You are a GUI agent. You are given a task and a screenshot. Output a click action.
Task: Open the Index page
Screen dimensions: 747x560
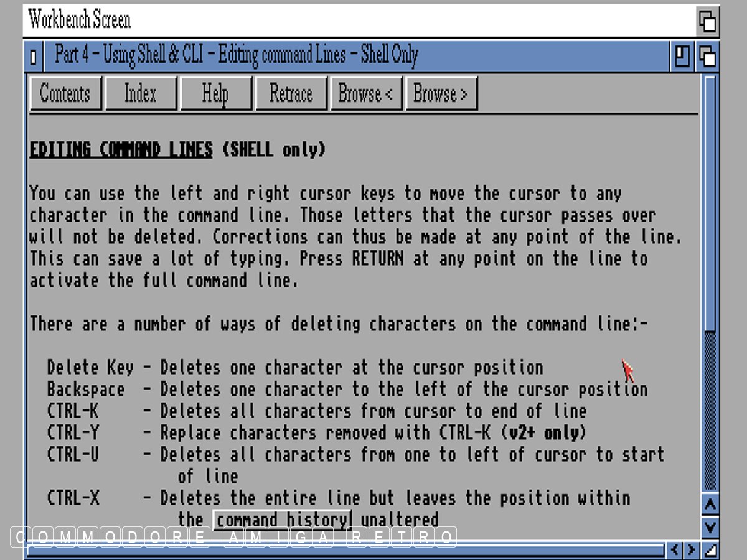point(141,94)
